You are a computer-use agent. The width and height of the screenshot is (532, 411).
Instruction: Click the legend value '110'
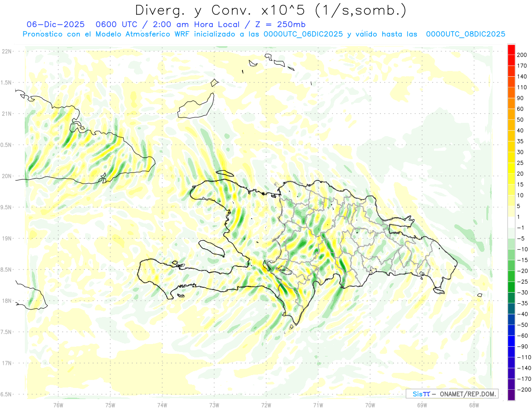click(x=522, y=87)
